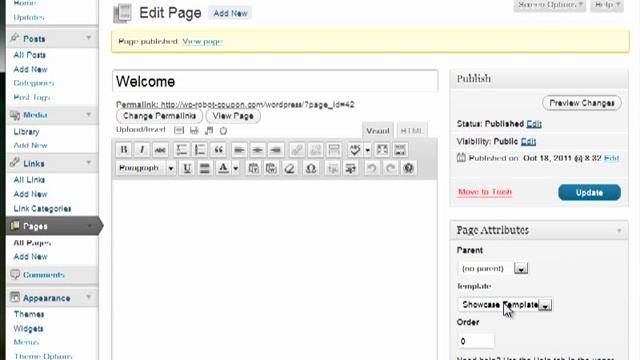
Task: Edit the Visibility setting
Action: point(528,141)
